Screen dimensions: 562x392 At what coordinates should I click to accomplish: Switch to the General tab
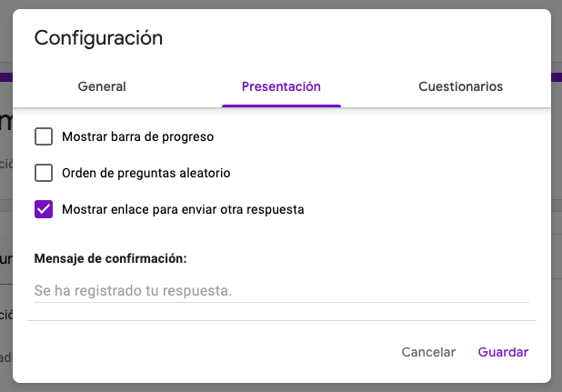tap(102, 86)
